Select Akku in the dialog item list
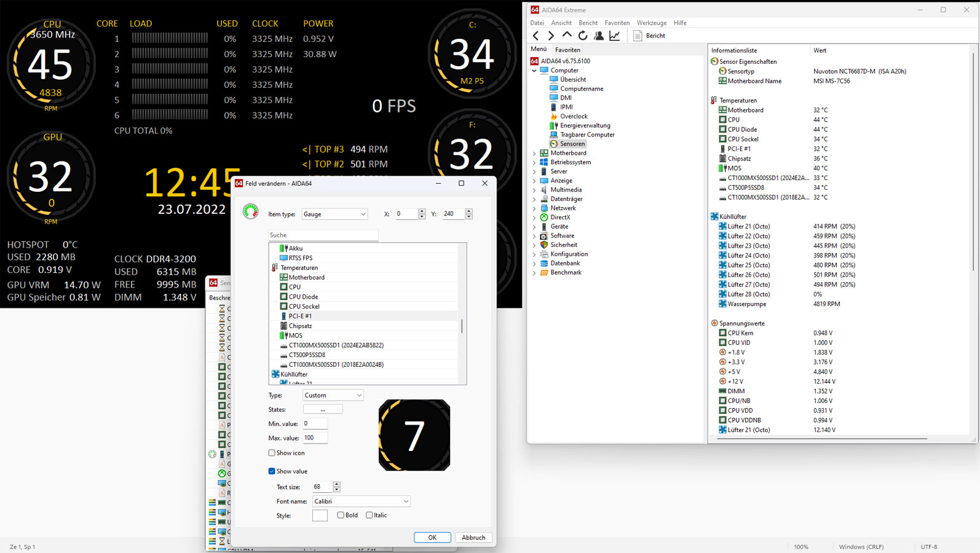 tap(364, 248)
